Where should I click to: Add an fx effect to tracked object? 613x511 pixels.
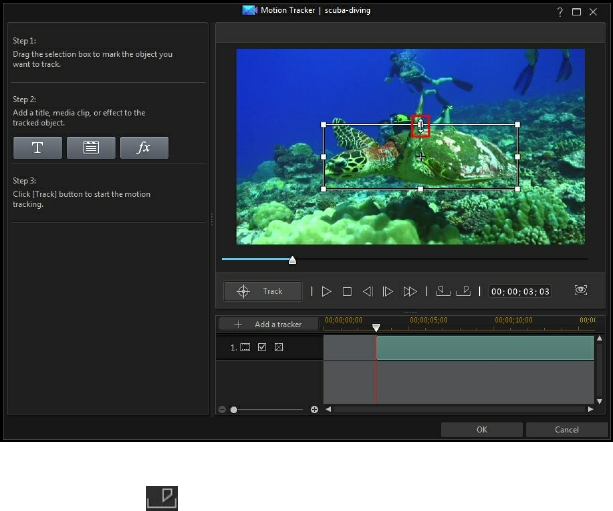(144, 148)
